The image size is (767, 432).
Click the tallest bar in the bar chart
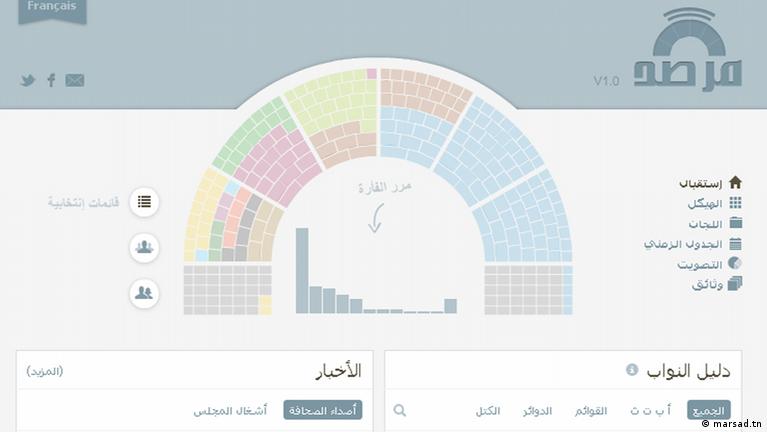302,270
